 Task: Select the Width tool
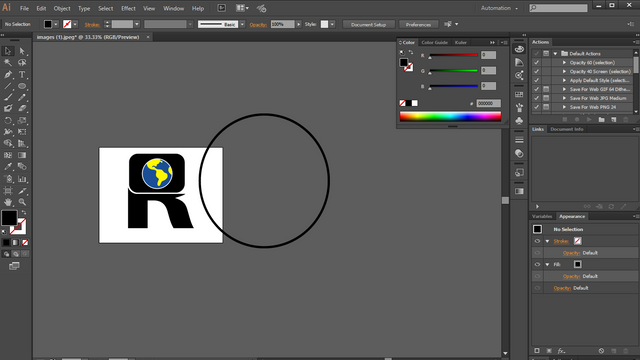click(8, 132)
